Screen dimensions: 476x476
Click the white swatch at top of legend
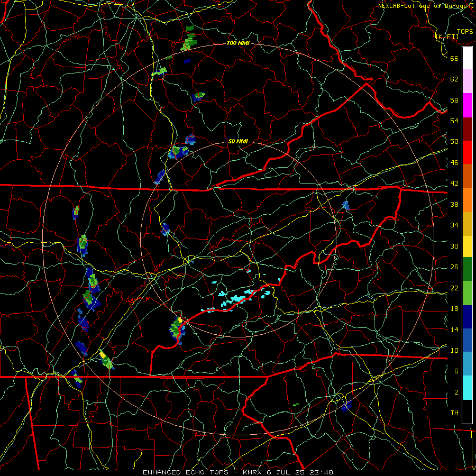pyautogui.click(x=467, y=58)
